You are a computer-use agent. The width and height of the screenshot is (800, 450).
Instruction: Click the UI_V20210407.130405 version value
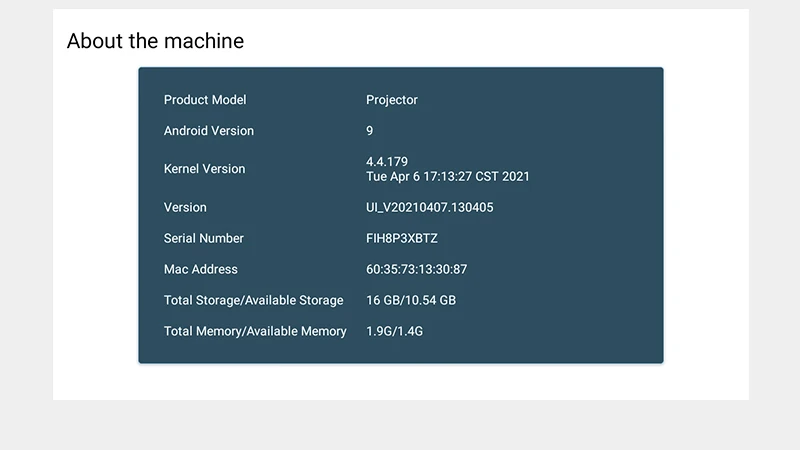coord(430,208)
